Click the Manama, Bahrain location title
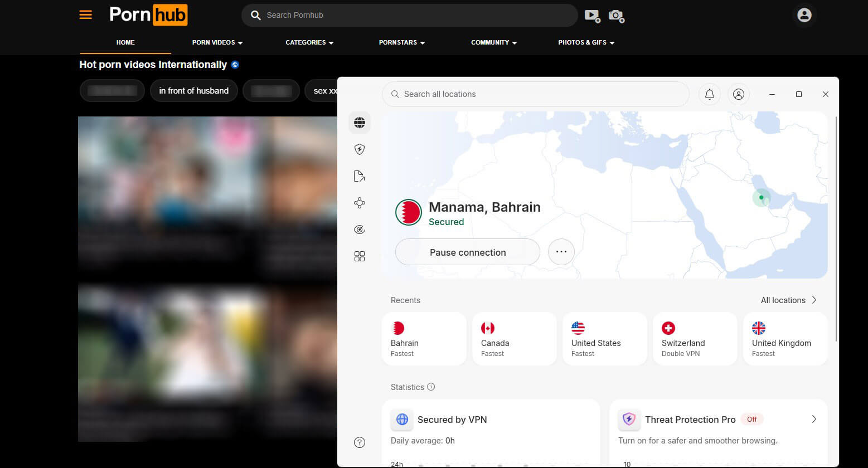This screenshot has width=868, height=468. [484, 207]
